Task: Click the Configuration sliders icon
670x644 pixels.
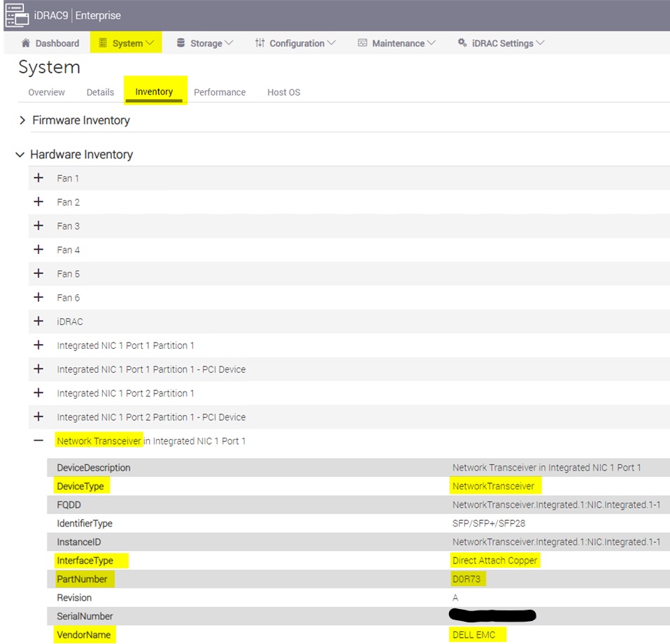Action: [x=259, y=43]
